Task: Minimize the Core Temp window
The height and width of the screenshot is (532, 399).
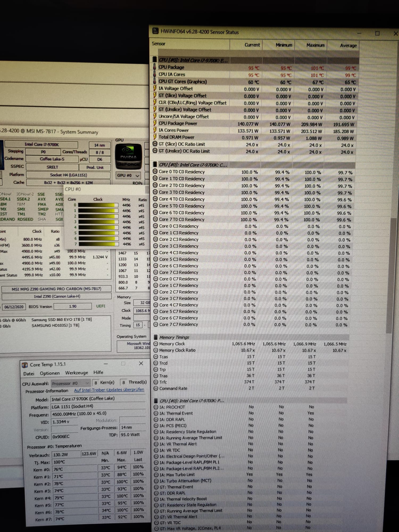Action: pyautogui.click(x=106, y=364)
